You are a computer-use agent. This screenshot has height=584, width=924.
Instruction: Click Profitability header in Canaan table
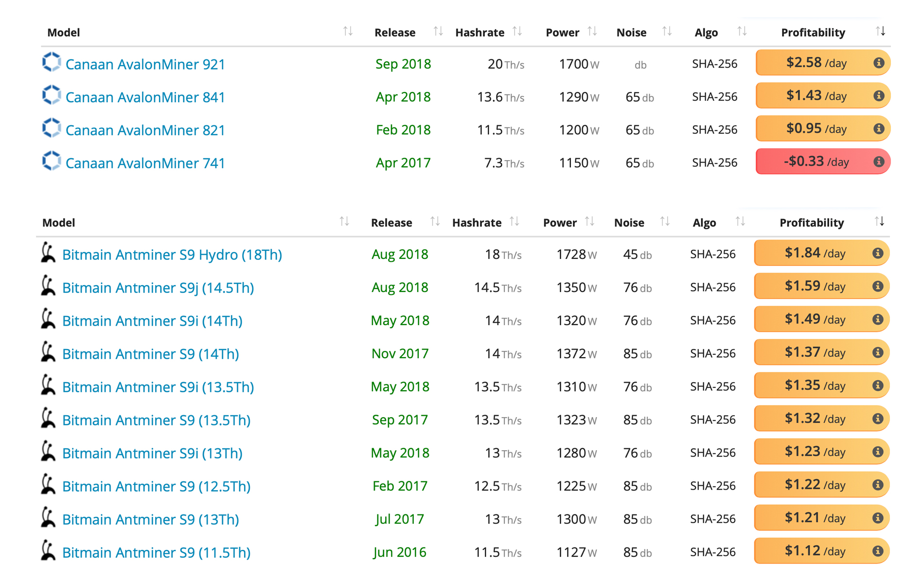[x=813, y=33]
